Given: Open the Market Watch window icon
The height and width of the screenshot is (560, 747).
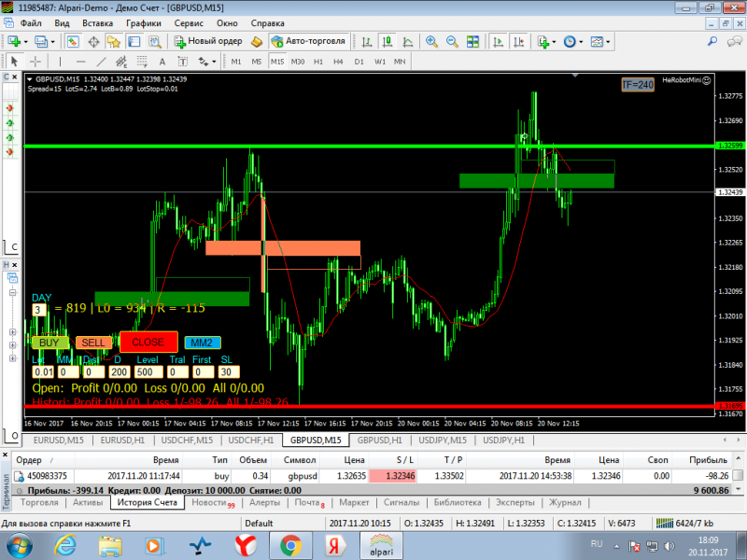Looking at the screenshot, I should (73, 42).
